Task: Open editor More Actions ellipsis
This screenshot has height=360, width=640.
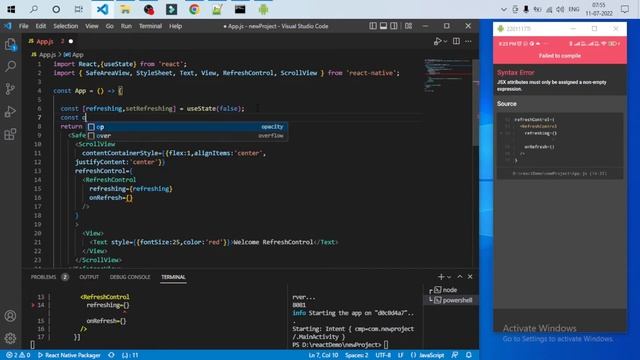Action: [x=468, y=41]
